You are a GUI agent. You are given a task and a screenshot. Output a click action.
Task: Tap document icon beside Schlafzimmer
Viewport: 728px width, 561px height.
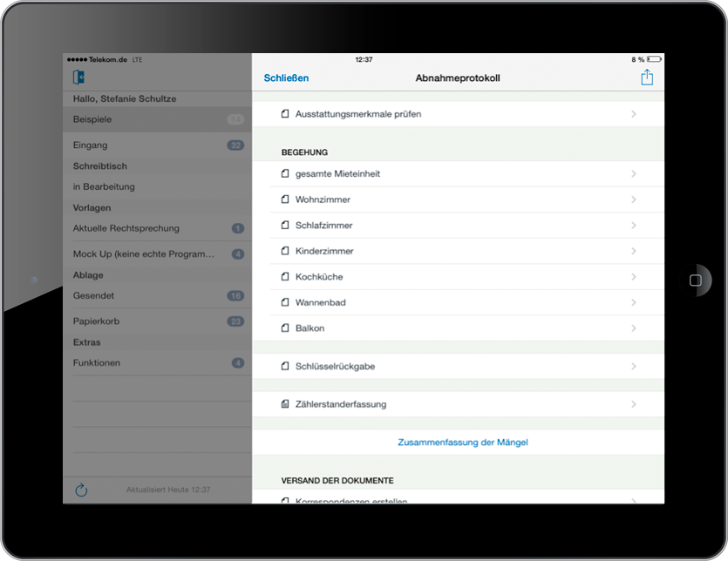coord(285,225)
